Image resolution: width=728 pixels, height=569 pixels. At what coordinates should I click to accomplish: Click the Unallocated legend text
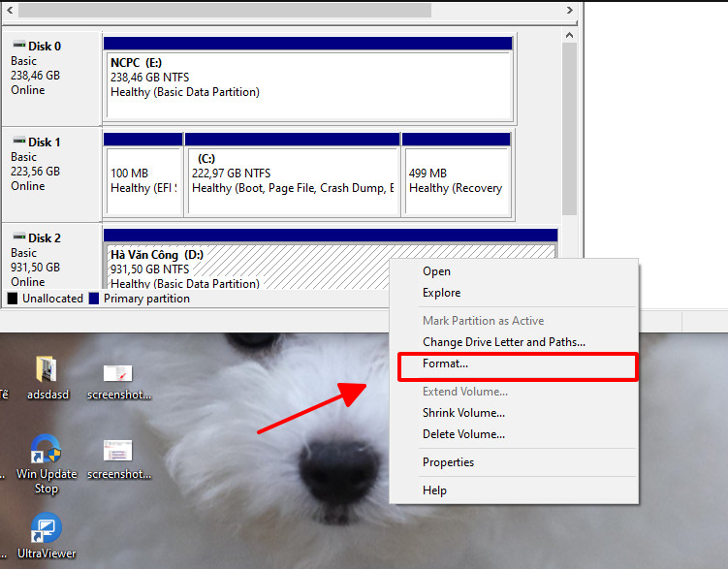pyautogui.click(x=52, y=299)
